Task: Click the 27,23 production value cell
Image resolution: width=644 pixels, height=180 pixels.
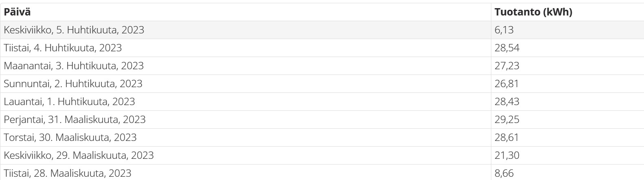Action: tap(567, 66)
